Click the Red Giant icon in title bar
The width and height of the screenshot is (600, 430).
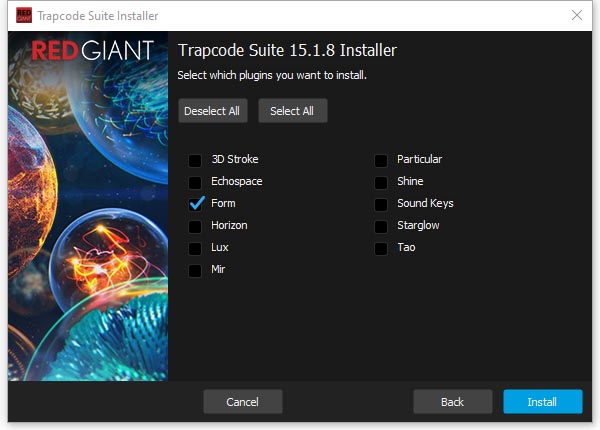click(x=24, y=15)
